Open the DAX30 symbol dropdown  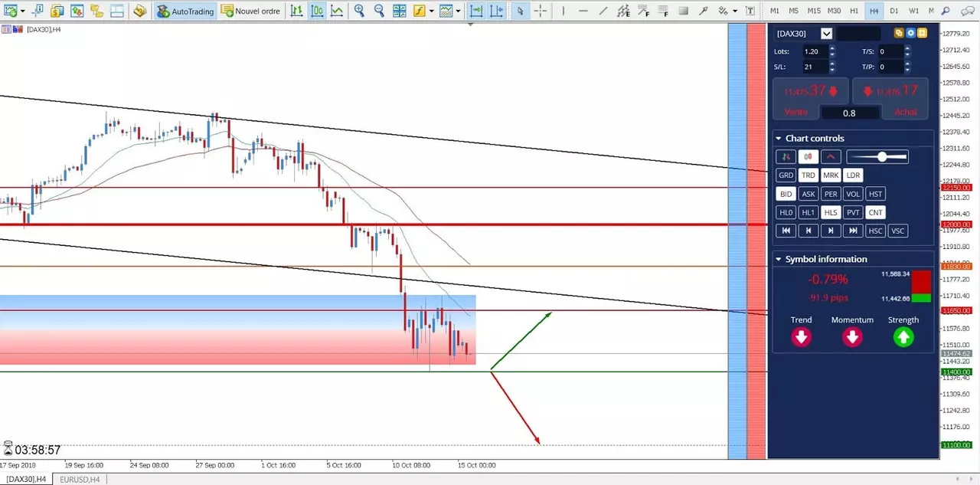pyautogui.click(x=826, y=33)
